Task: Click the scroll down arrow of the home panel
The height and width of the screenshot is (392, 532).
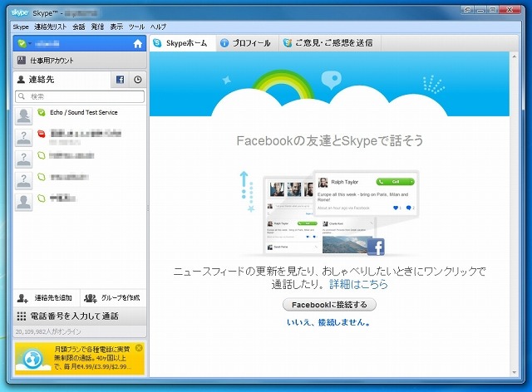Action: (514, 372)
